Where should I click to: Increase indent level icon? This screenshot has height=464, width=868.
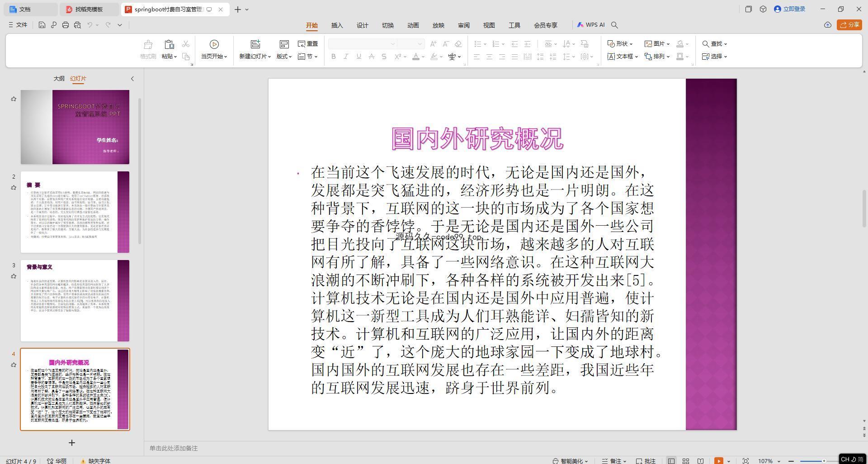click(527, 44)
